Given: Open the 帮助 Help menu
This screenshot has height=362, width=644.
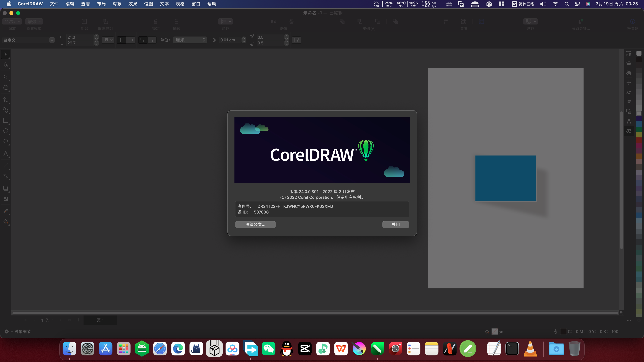Looking at the screenshot, I should point(211,4).
